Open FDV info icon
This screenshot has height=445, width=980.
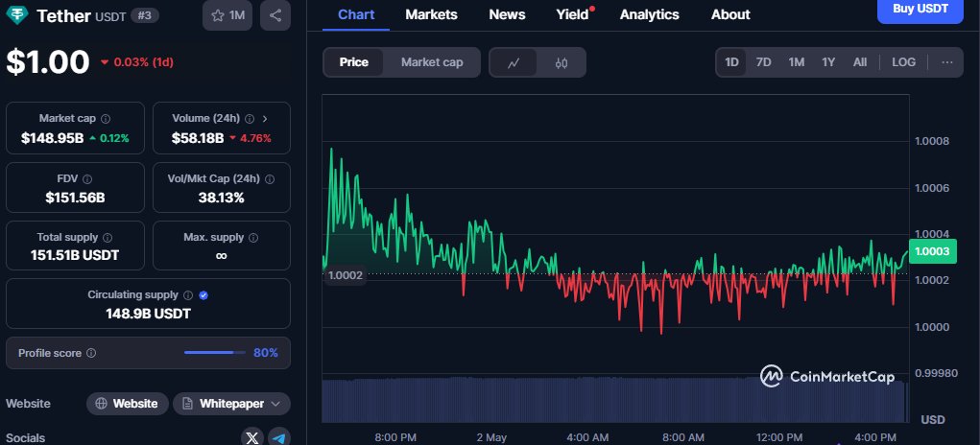click(x=87, y=179)
